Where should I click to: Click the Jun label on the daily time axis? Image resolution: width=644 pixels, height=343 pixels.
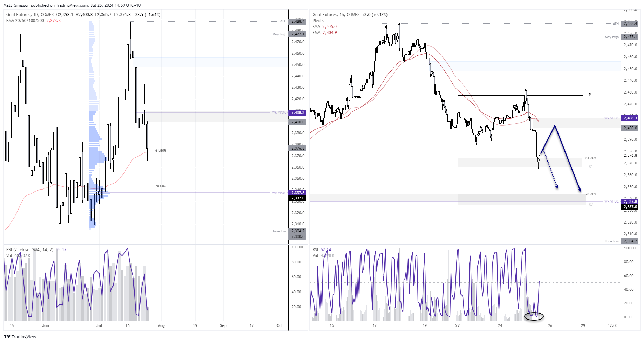click(x=46, y=325)
